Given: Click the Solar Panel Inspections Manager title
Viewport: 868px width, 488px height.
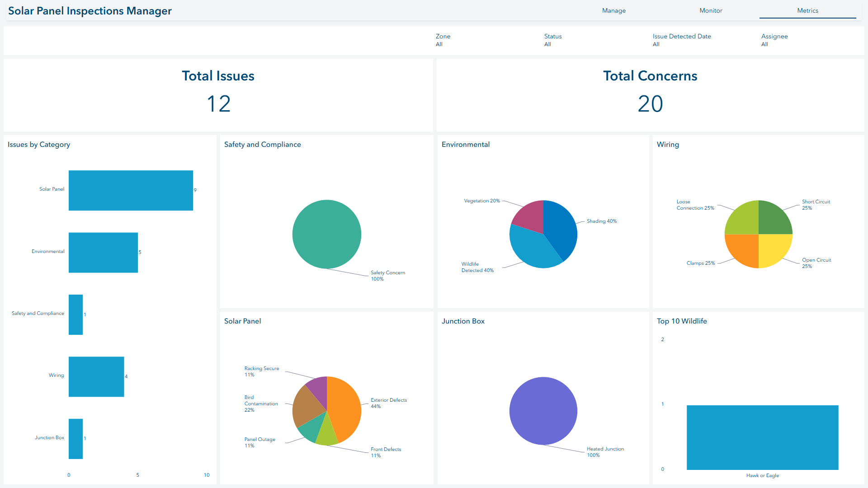Looking at the screenshot, I should [x=90, y=11].
